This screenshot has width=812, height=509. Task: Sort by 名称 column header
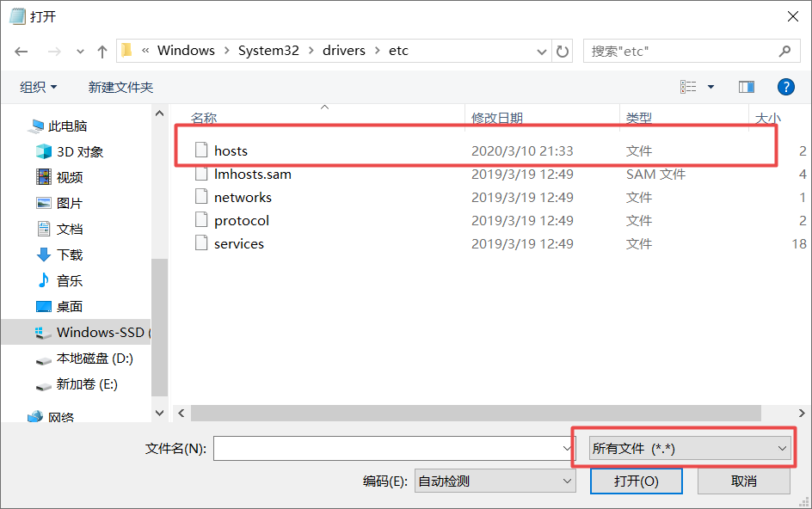coord(204,118)
